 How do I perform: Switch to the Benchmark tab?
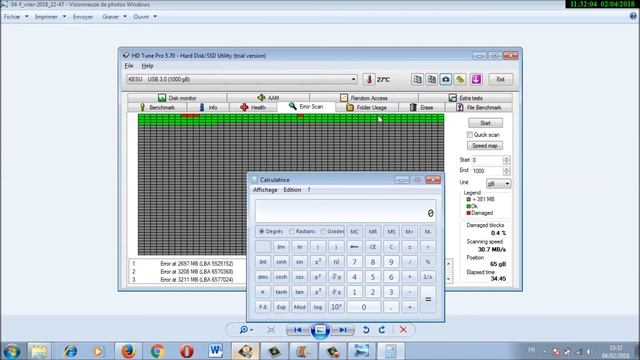pos(157,107)
